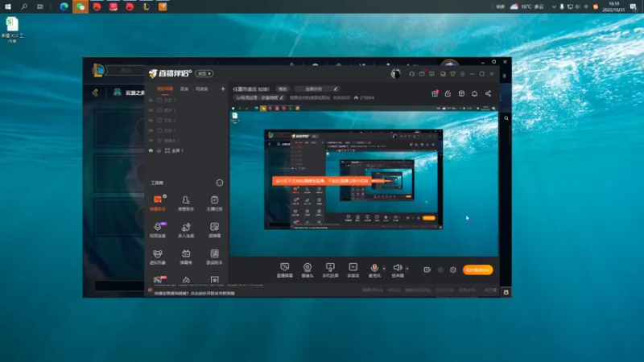Toggle visibility eye of 摄像头 1 source

151,140
